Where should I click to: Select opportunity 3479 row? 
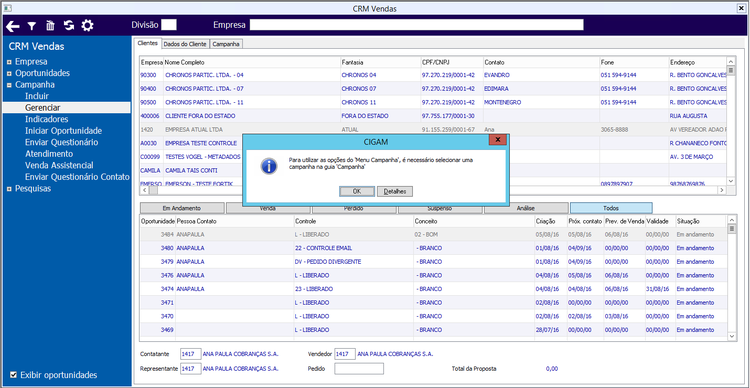pos(433,262)
